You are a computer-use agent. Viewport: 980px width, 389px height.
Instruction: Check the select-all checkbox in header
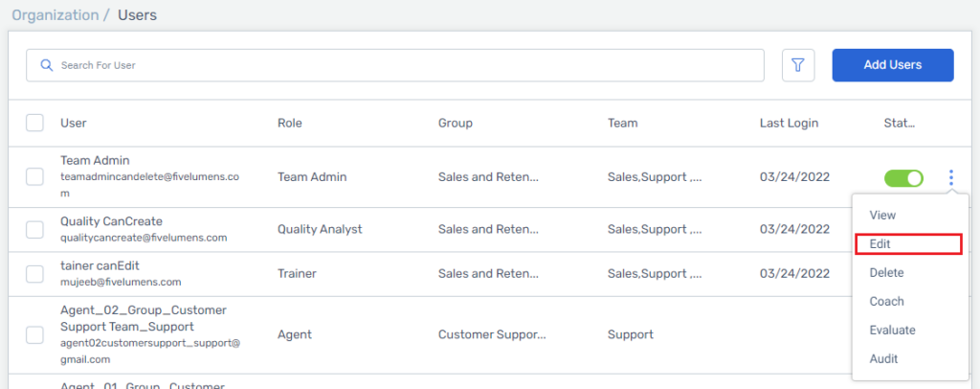[x=34, y=124]
